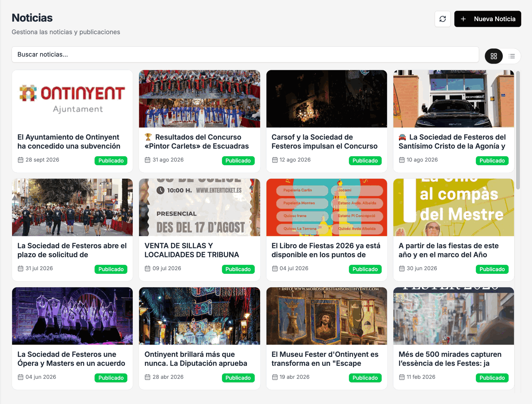Click calendar icon beside 28 abr 2026
Viewport: 532px width, 404px height.
(x=147, y=377)
